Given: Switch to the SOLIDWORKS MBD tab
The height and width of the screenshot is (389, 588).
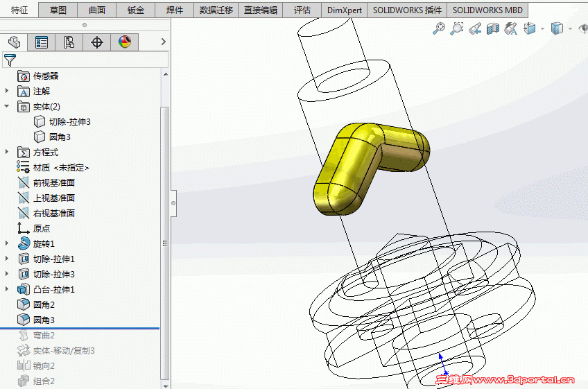Looking at the screenshot, I should [487, 10].
